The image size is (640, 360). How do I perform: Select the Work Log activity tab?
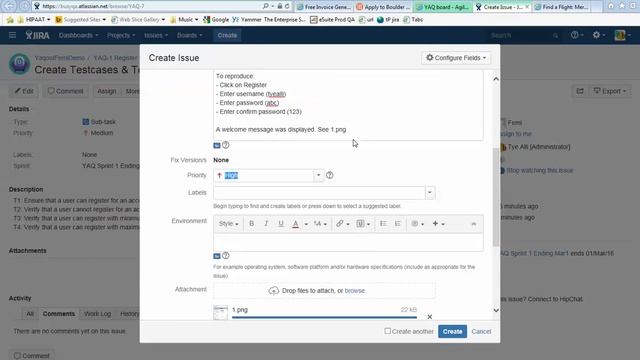[97, 314]
